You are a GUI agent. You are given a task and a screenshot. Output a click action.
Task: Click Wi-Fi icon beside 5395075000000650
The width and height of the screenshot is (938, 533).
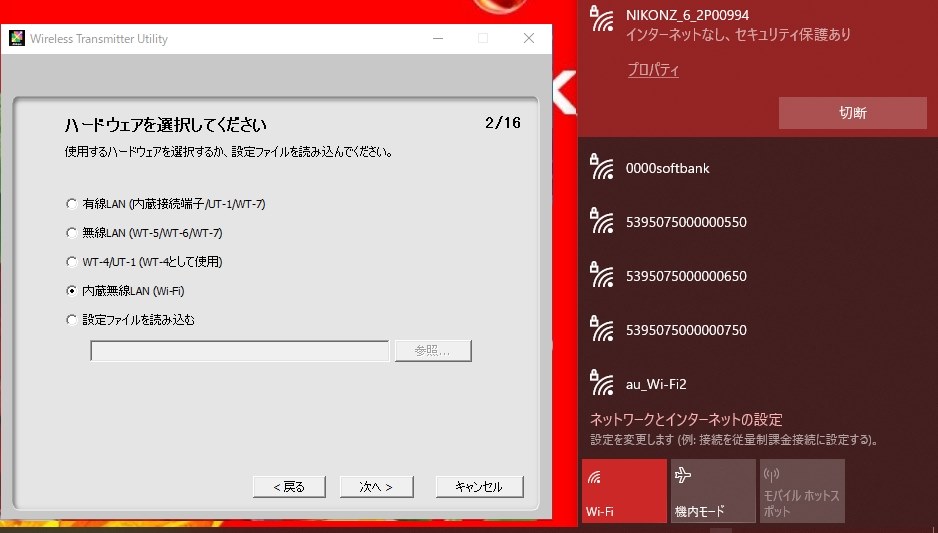pos(601,275)
